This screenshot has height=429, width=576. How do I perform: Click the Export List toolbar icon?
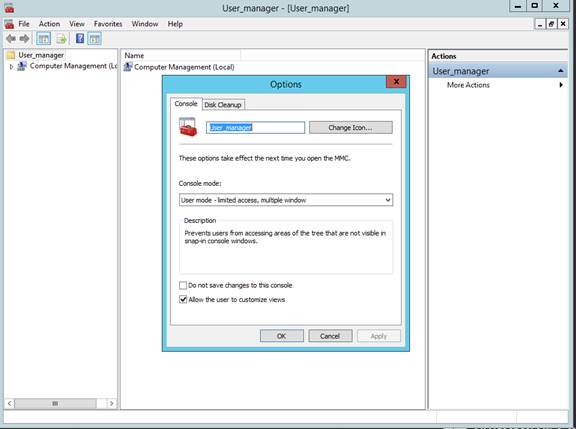click(61, 39)
